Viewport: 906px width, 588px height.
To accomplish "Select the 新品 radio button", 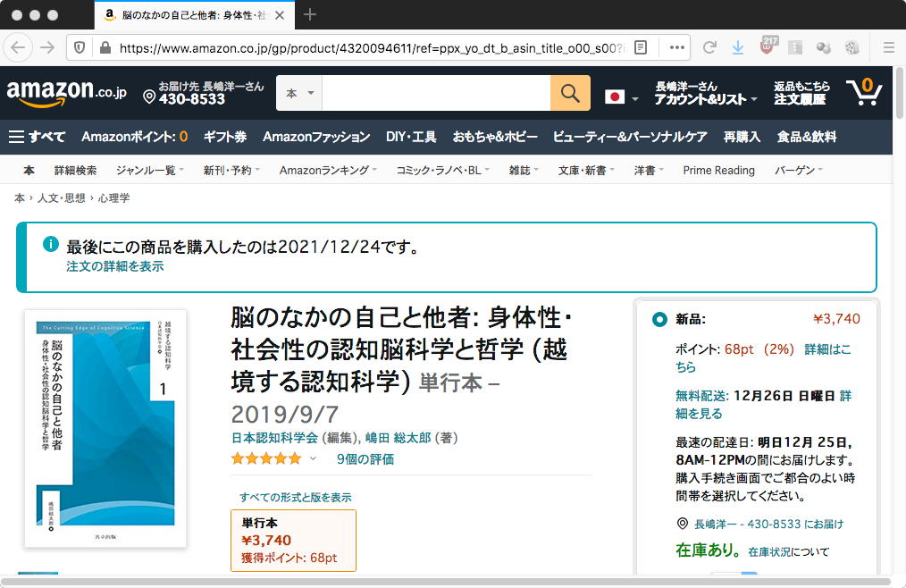I will pyautogui.click(x=659, y=319).
